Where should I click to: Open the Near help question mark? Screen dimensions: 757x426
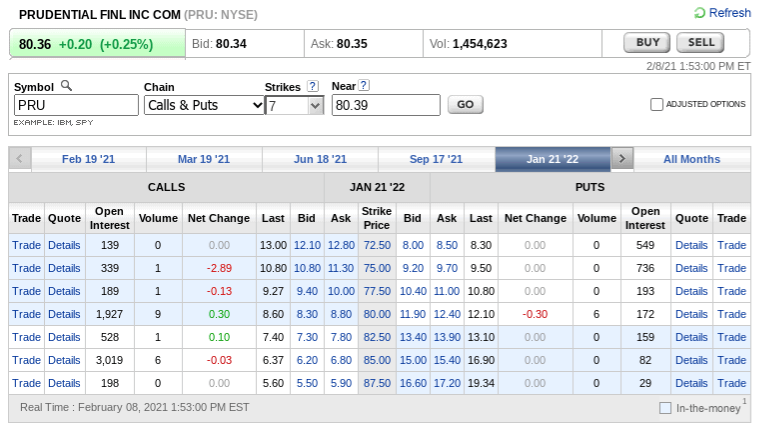(x=364, y=85)
